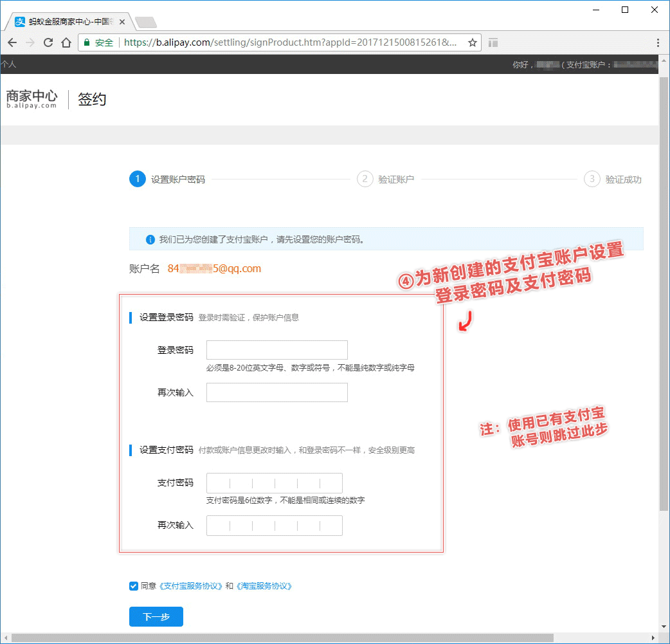The height and width of the screenshot is (644, 670).
Task: Focus the 登录密码 input field
Action: (277, 350)
